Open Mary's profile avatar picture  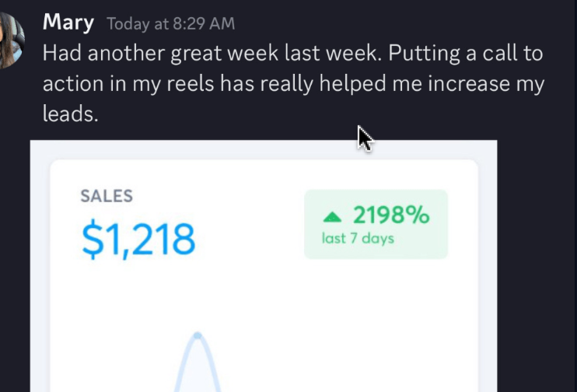coord(11,40)
